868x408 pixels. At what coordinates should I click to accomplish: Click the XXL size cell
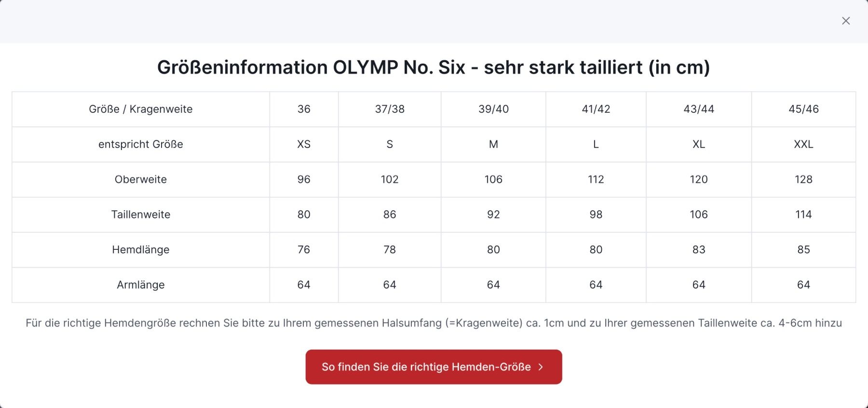[804, 144]
